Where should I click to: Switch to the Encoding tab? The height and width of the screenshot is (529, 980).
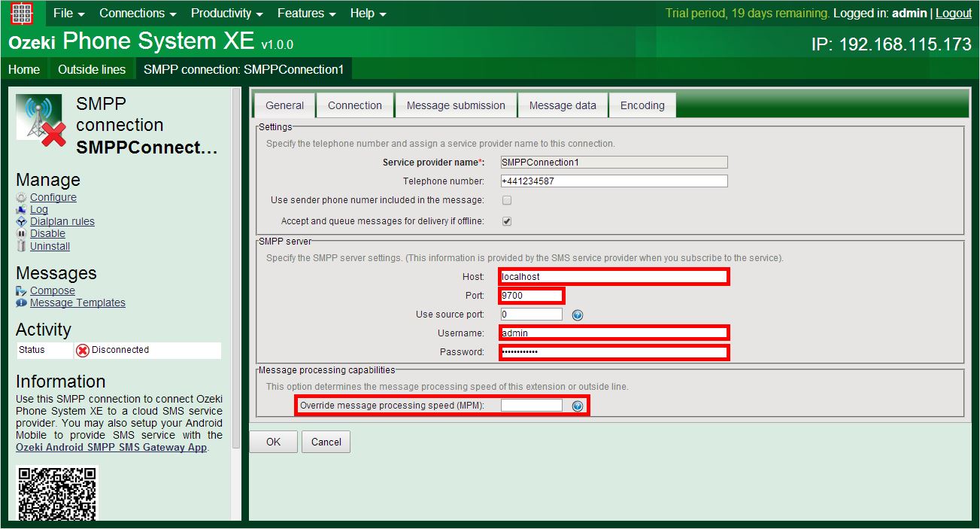click(x=642, y=105)
